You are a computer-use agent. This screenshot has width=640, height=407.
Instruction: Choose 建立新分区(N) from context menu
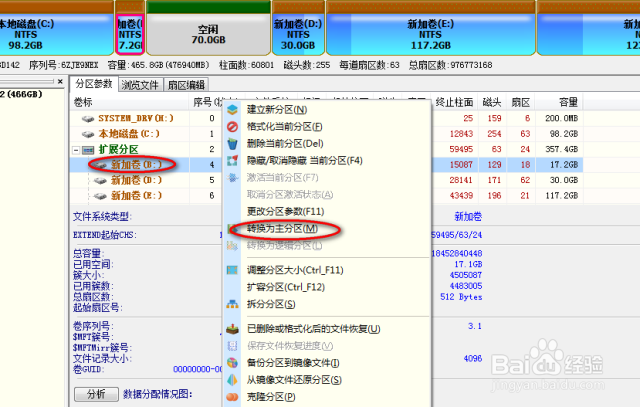point(277,109)
